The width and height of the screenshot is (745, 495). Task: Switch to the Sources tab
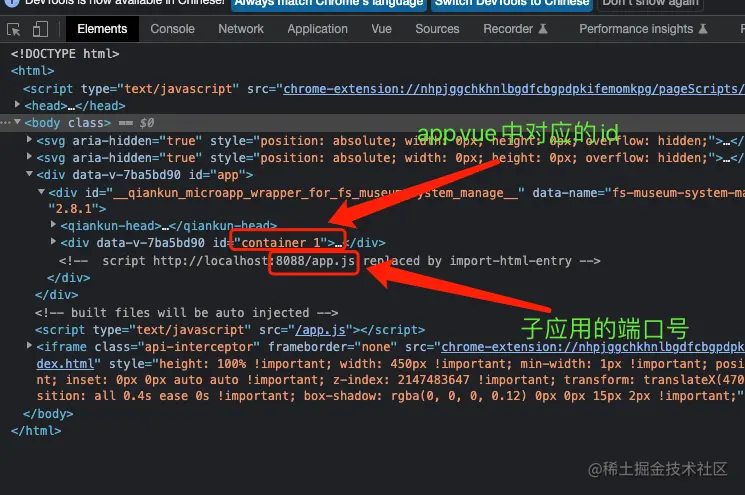(437, 29)
